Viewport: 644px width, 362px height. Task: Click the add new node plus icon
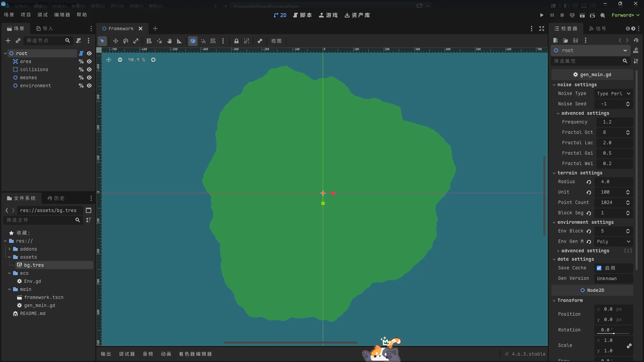[x=8, y=41]
